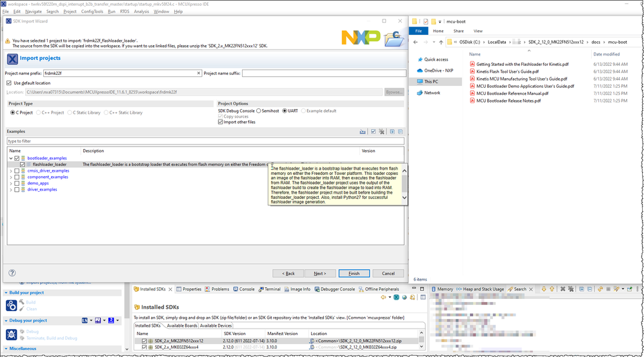The height and width of the screenshot is (357, 644).
Task: Expand the cmsis_driver_examples node
Action: click(x=11, y=171)
